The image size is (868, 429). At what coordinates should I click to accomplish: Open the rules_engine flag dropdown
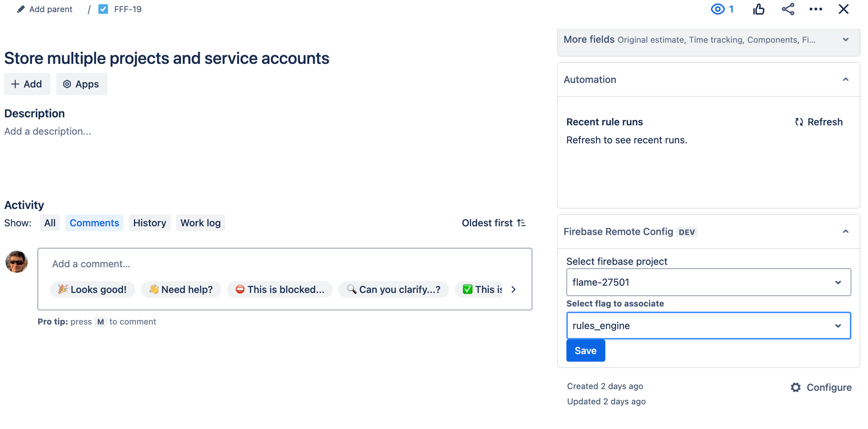(x=708, y=326)
